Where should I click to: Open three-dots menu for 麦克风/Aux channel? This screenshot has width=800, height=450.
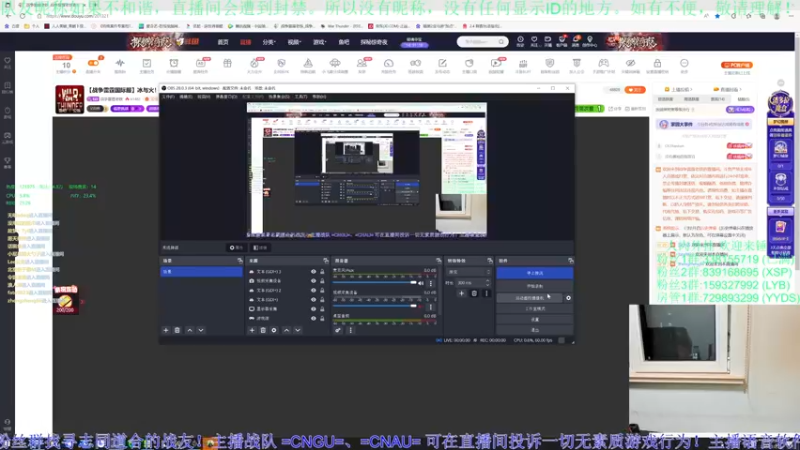tap(431, 283)
